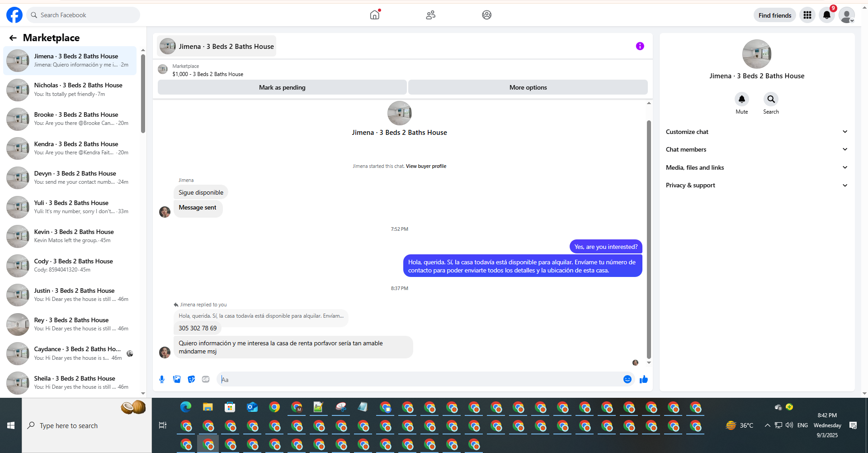This screenshot has width=868, height=453.
Task: Open the emoji picker smiley
Action: click(627, 379)
